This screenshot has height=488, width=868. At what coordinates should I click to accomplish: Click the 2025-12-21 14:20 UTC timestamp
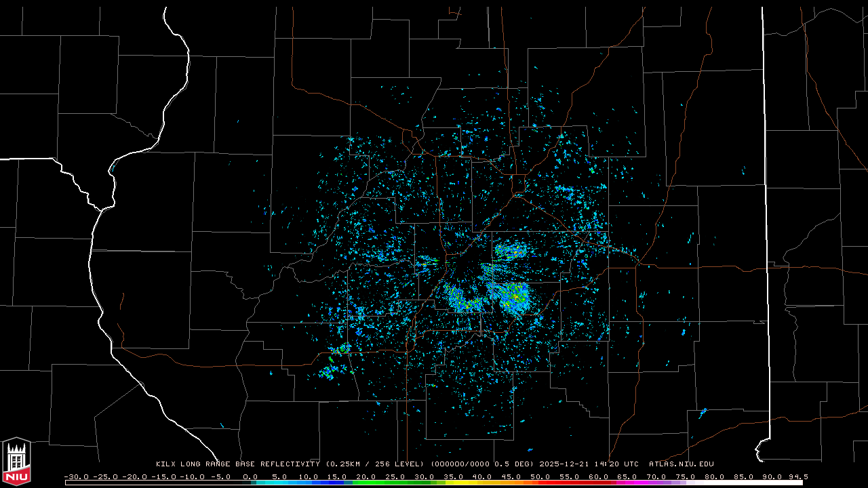(589, 464)
